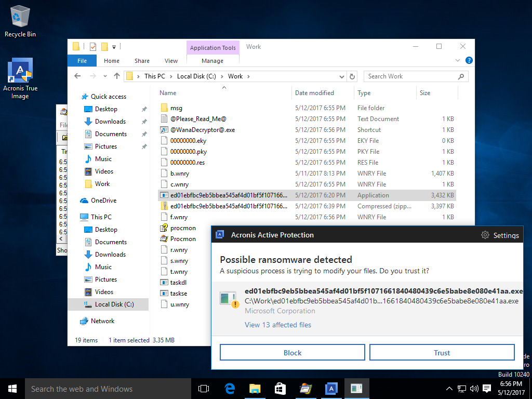Open the File menu tab

(82, 61)
